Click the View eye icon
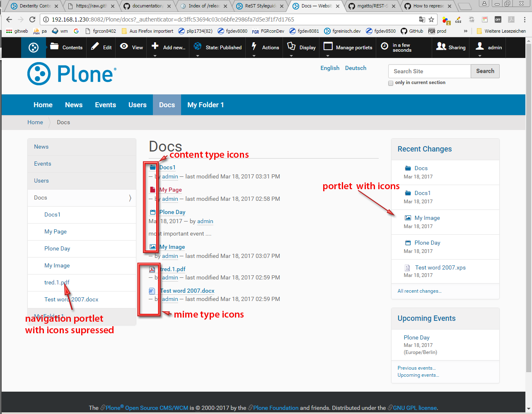This screenshot has height=414, width=532. tap(124, 46)
